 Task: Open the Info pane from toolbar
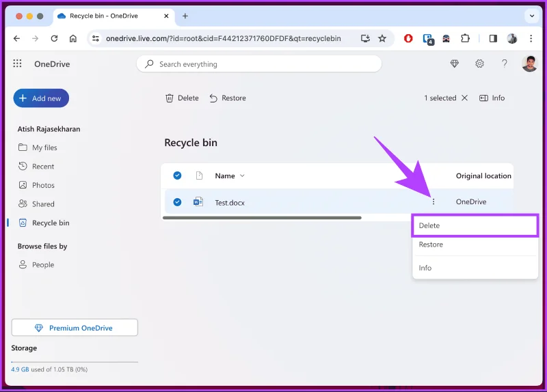coord(492,98)
